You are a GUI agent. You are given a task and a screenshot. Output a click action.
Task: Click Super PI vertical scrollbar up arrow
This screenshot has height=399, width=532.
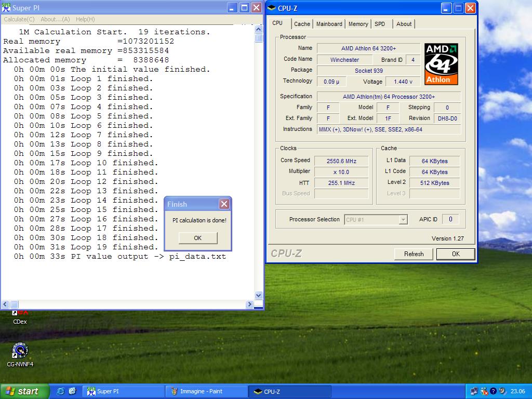point(259,29)
